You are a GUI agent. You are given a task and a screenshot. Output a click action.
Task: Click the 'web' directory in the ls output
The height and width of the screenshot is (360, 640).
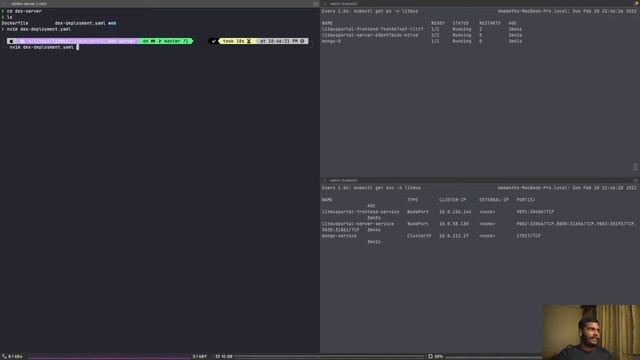point(112,23)
